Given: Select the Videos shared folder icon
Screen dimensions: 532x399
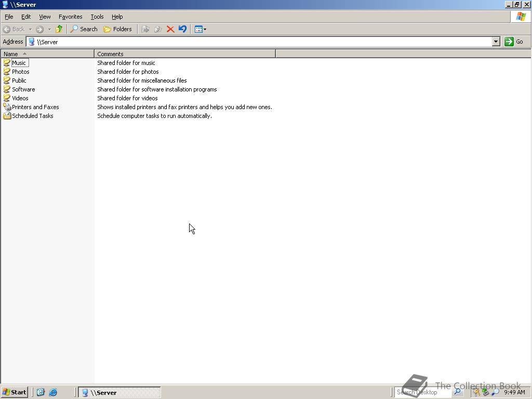Looking at the screenshot, I should tap(7, 98).
